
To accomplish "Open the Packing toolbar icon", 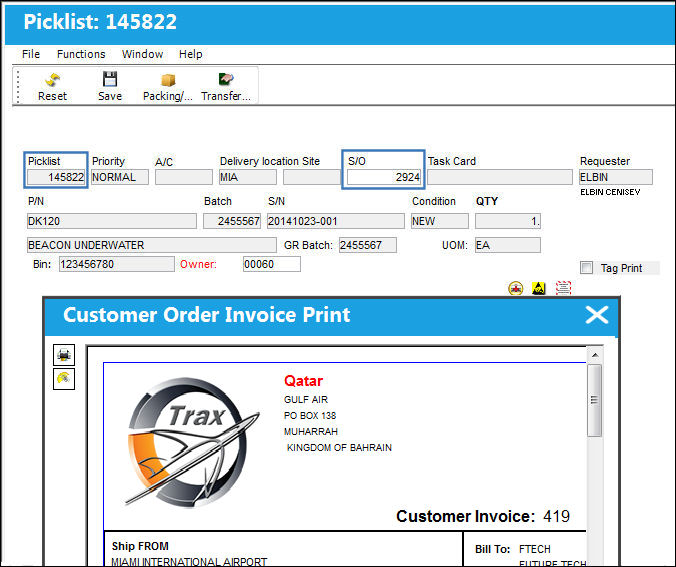I will pos(168,80).
